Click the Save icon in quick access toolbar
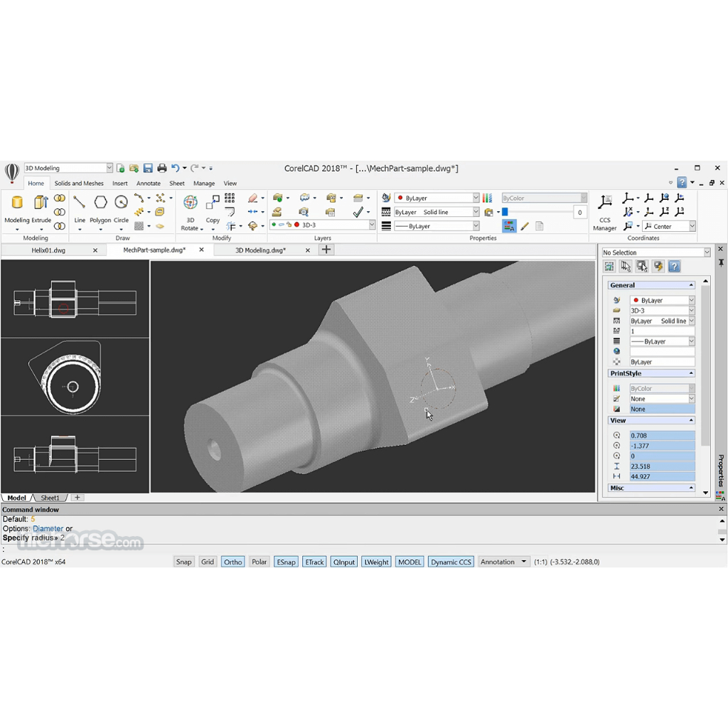Image resolution: width=728 pixels, height=728 pixels. pos(148,168)
